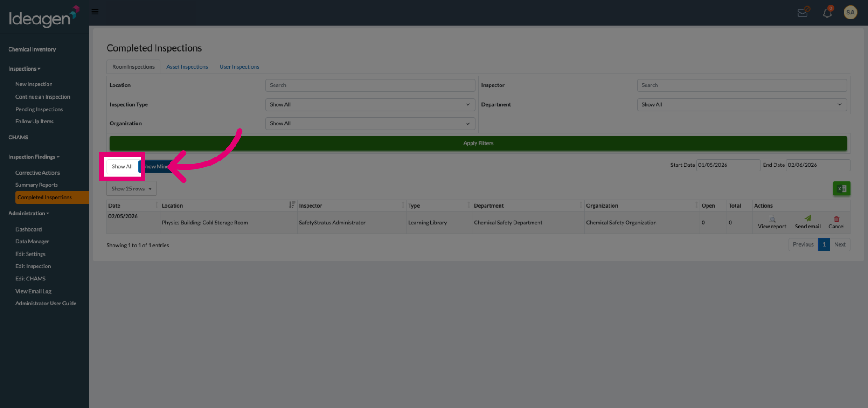
Task: Open View Email Log link
Action: coord(33,291)
